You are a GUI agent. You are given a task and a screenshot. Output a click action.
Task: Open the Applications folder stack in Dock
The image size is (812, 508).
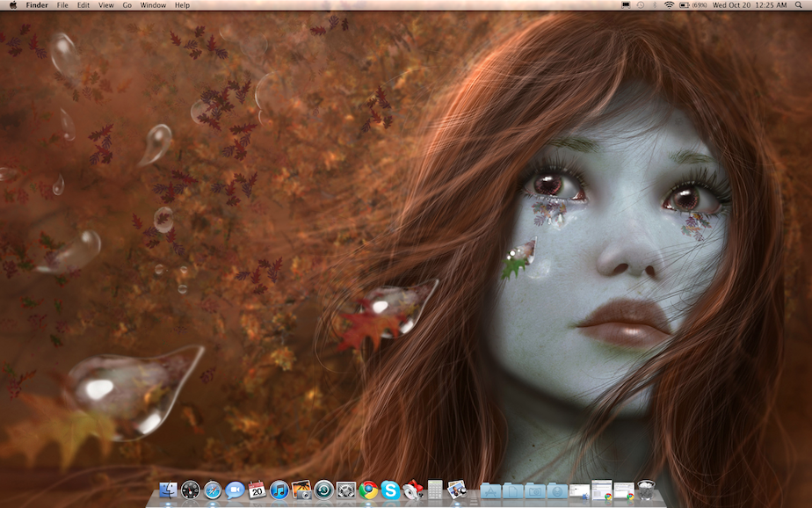(x=490, y=490)
